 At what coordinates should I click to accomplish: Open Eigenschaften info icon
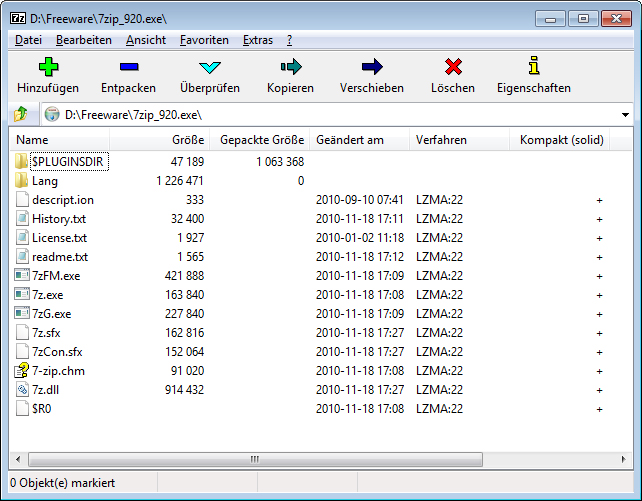click(x=533, y=67)
